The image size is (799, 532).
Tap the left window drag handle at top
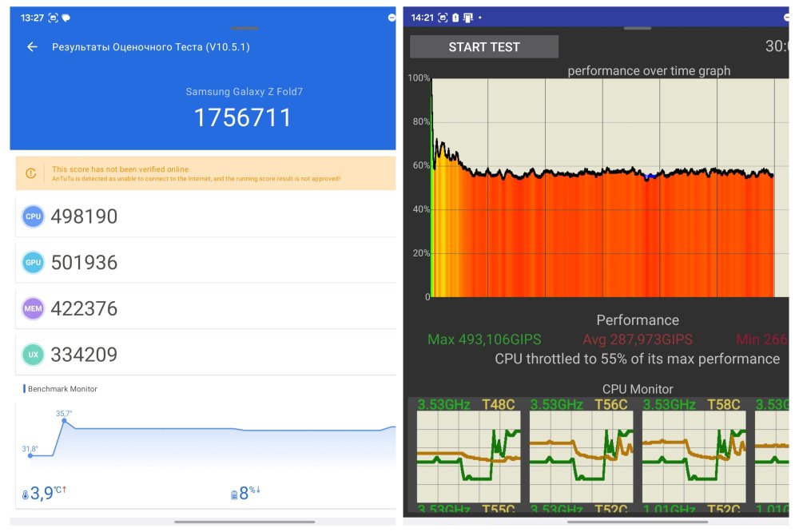[244, 28]
